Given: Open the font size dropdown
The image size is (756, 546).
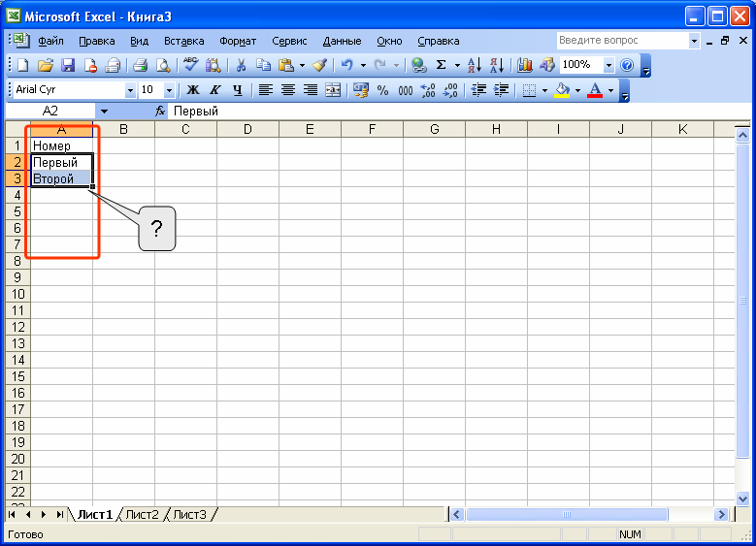Looking at the screenshot, I should pos(169,90).
